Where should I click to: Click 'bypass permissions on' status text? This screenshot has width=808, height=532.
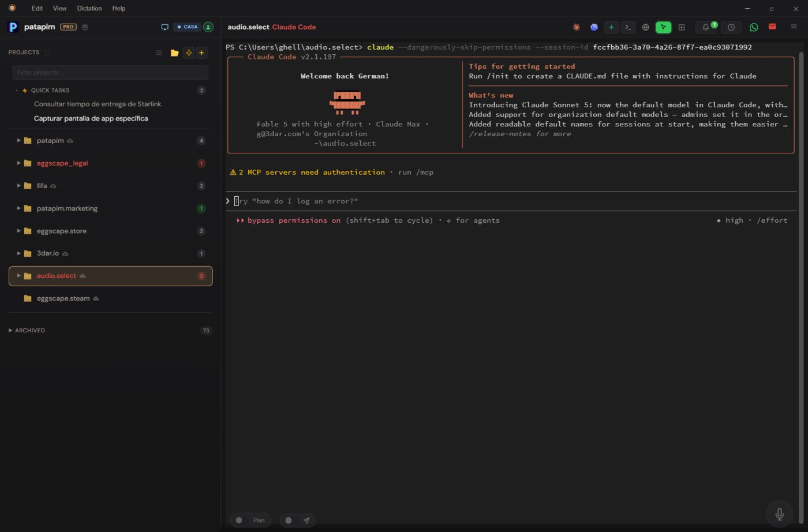coord(294,220)
